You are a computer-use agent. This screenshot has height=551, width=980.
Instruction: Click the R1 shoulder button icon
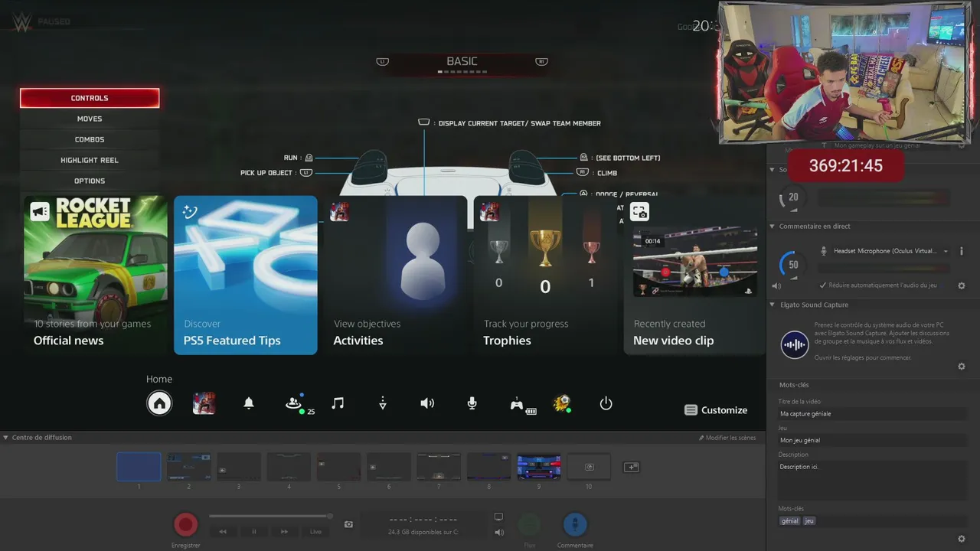[x=541, y=62]
